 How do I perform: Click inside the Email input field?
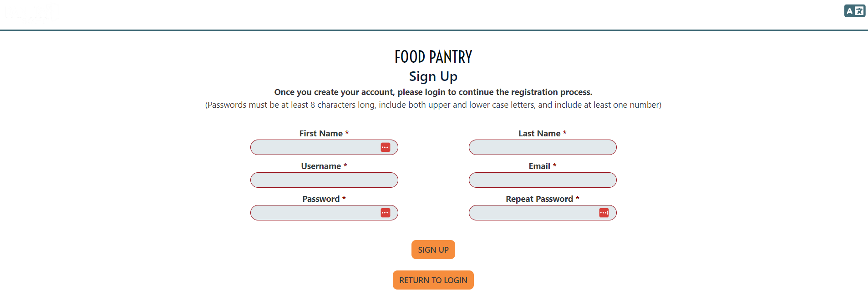pyautogui.click(x=542, y=180)
